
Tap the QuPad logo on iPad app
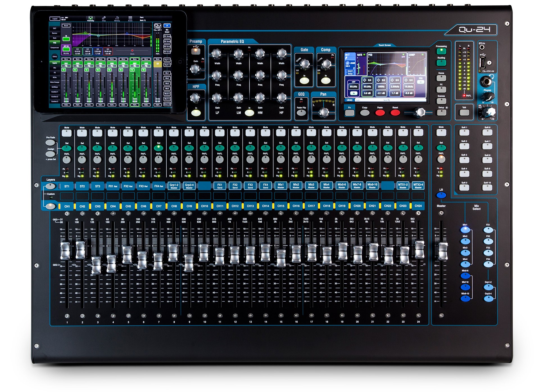(x=158, y=27)
